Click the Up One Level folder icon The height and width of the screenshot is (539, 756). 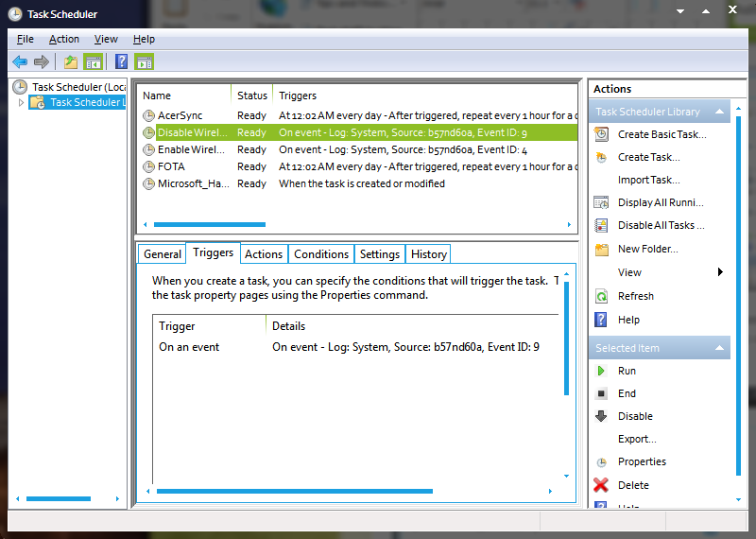click(70, 62)
